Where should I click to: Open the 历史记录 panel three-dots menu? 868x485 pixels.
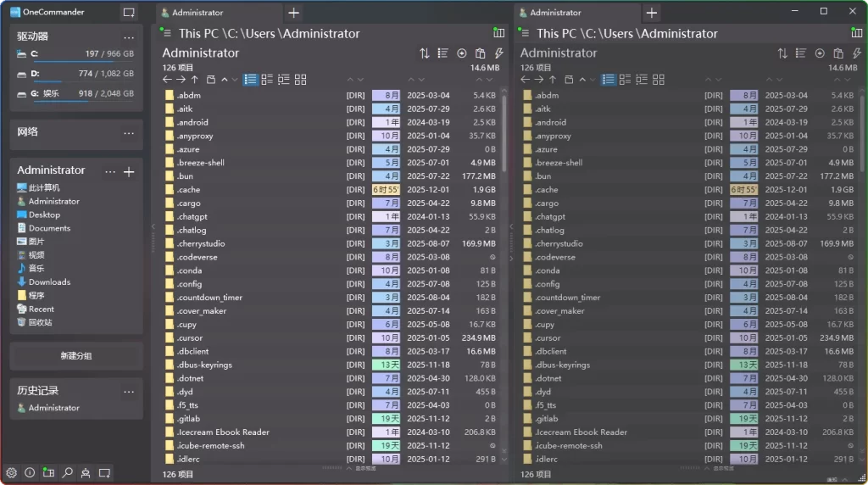[129, 392]
